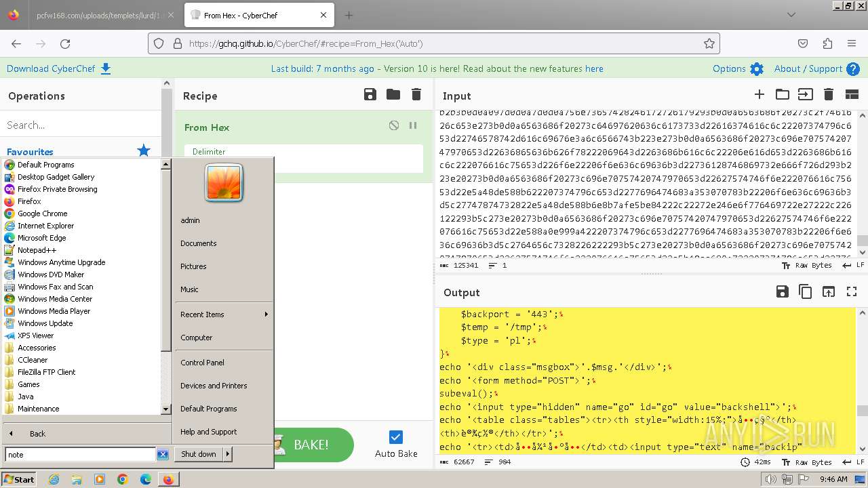Close the From Hex - CyberChef tab

(323, 15)
